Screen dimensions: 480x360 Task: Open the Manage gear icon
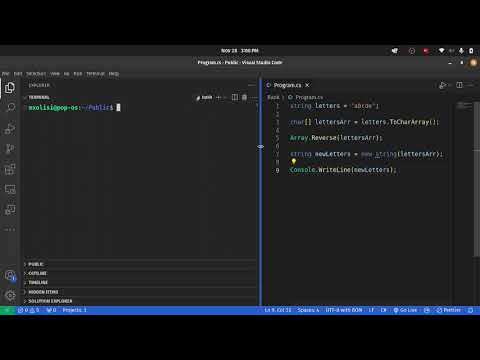tap(10, 295)
